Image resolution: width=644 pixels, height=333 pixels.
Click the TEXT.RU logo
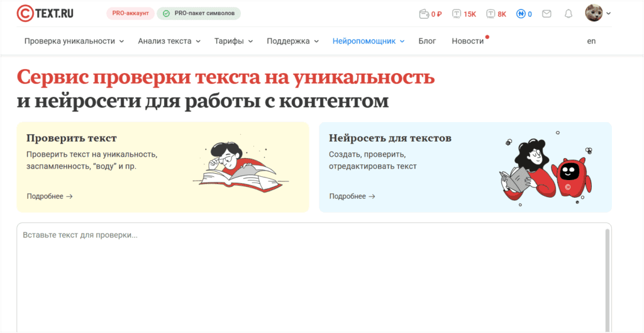point(45,13)
